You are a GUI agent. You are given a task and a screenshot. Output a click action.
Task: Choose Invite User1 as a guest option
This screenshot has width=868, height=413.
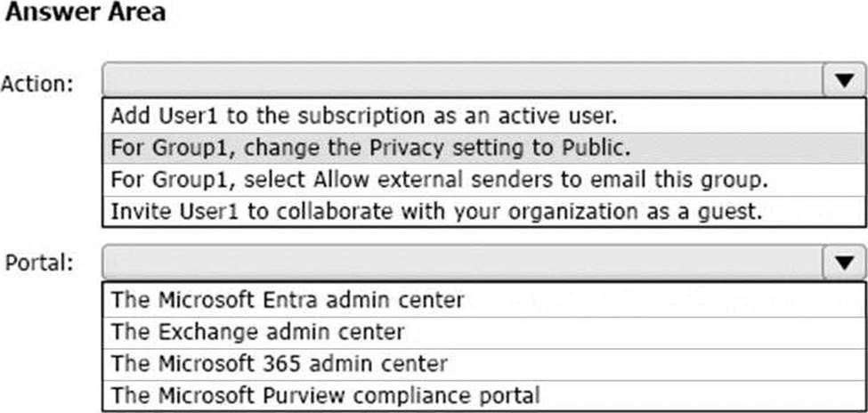pos(483,212)
